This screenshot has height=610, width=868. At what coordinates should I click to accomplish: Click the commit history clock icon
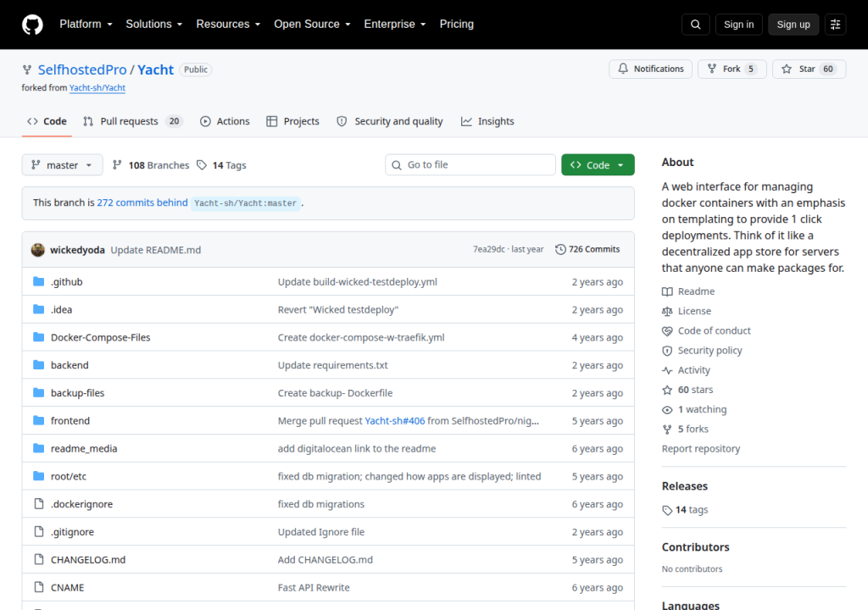click(560, 250)
